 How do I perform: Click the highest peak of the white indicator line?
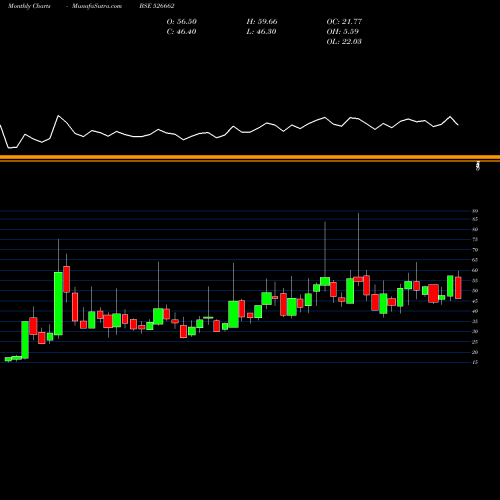(x=59, y=116)
